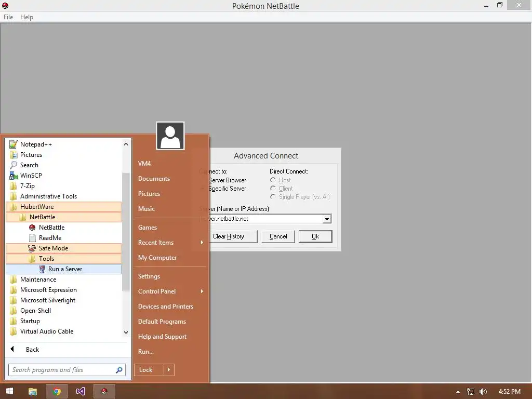Viewport: 532px width, 399px height.
Task: Click Cancel in Advanced Connect
Action: (x=278, y=236)
